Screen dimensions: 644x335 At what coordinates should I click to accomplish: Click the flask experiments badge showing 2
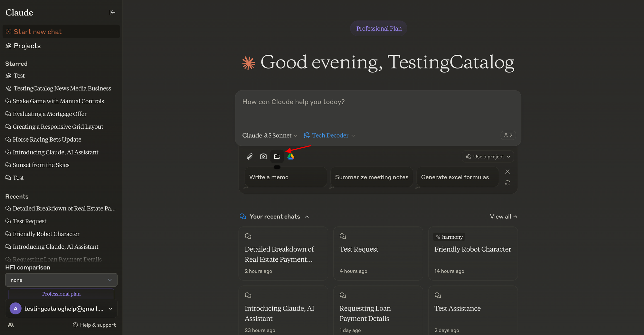coord(508,135)
